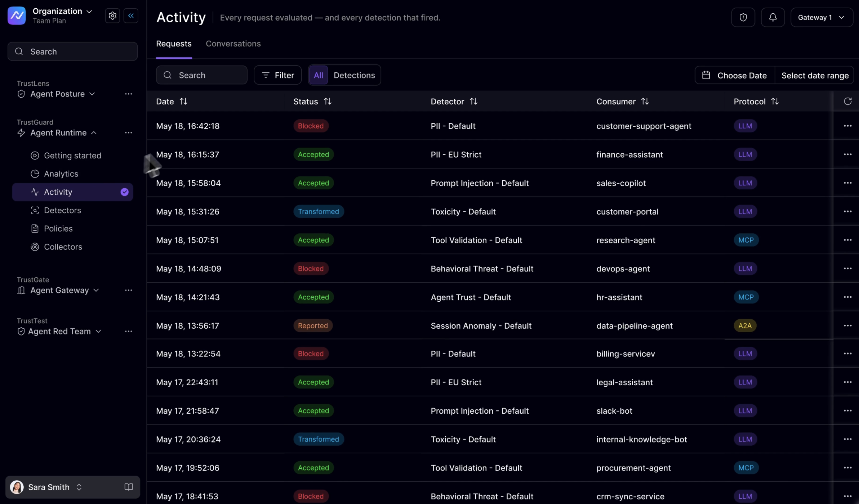Open row menu for research-agent request
Image resolution: width=859 pixels, height=504 pixels.
pyautogui.click(x=847, y=240)
